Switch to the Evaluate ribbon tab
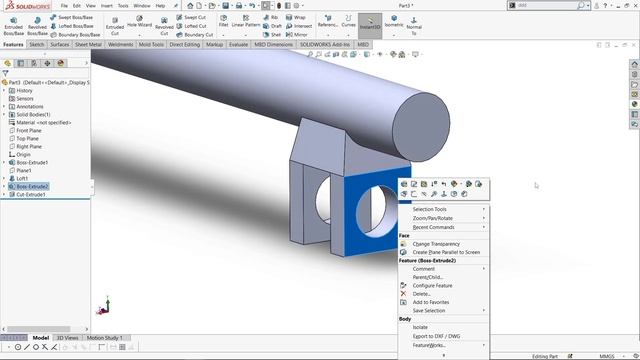The height and width of the screenshot is (360, 640). [x=238, y=44]
